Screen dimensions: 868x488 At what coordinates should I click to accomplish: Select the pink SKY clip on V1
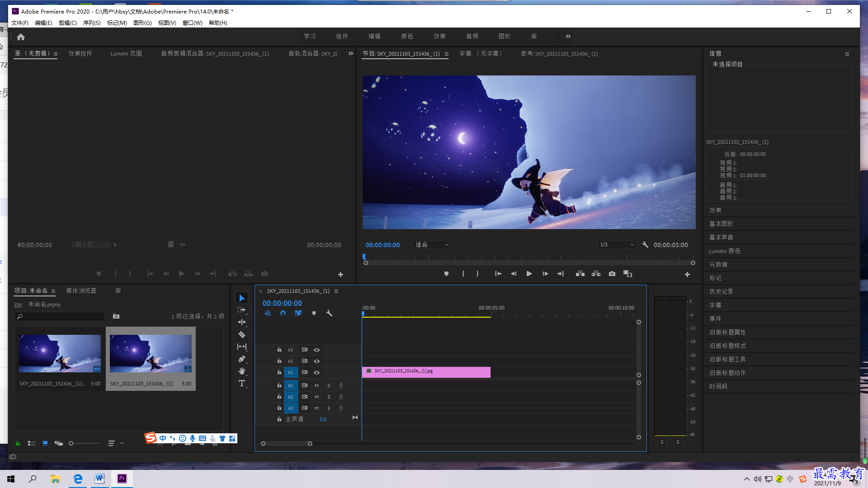426,372
